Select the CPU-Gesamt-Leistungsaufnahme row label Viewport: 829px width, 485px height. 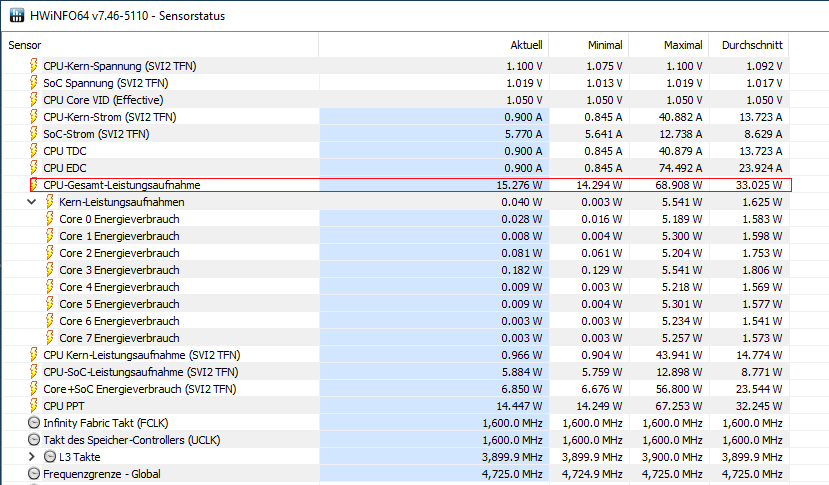coord(122,185)
